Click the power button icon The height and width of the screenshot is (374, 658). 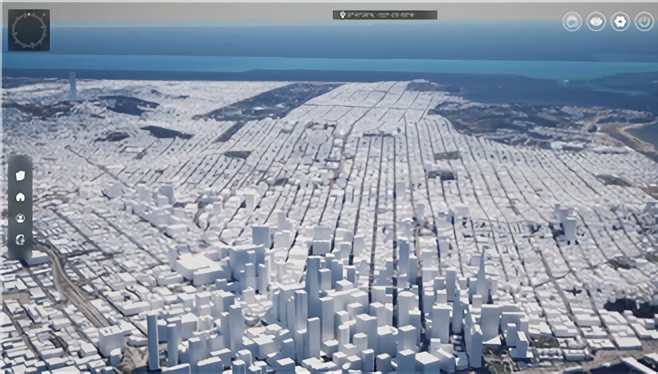coord(644,21)
